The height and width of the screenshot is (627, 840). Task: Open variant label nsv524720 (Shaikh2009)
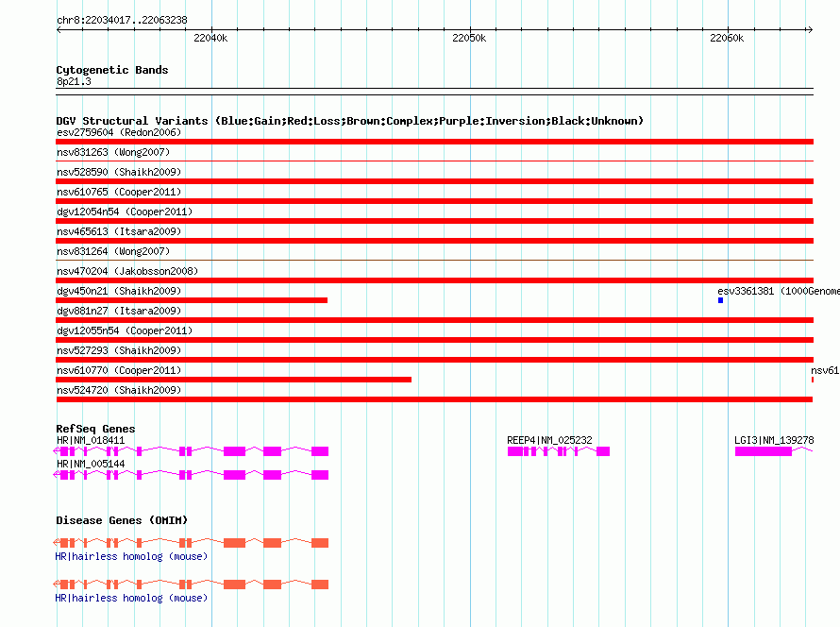(x=119, y=390)
